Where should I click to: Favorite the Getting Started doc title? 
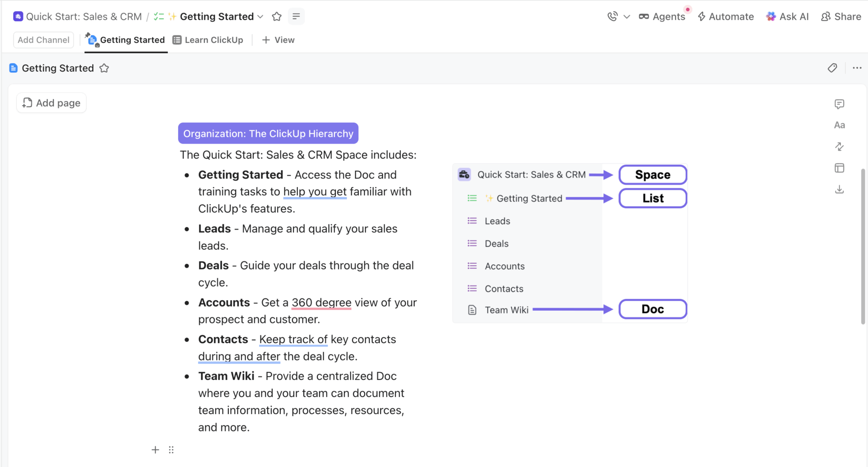pos(104,68)
